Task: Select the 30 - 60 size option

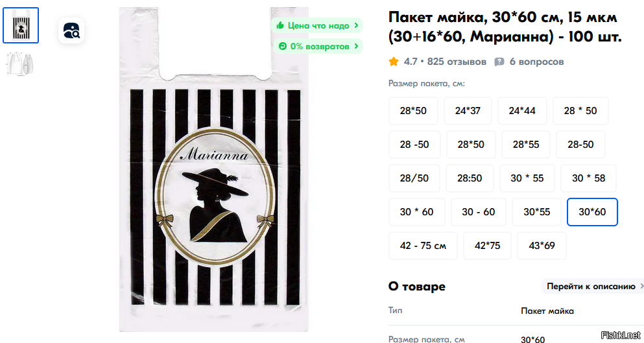Action: 478,212
